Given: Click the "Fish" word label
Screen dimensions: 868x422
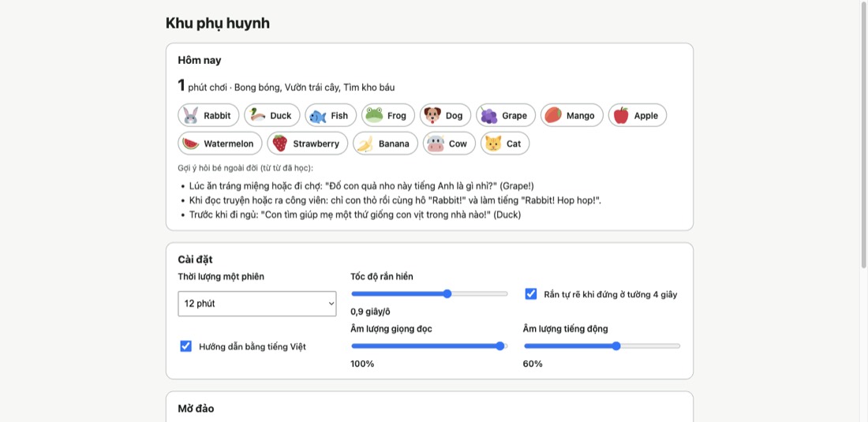Looking at the screenshot, I should (339, 116).
